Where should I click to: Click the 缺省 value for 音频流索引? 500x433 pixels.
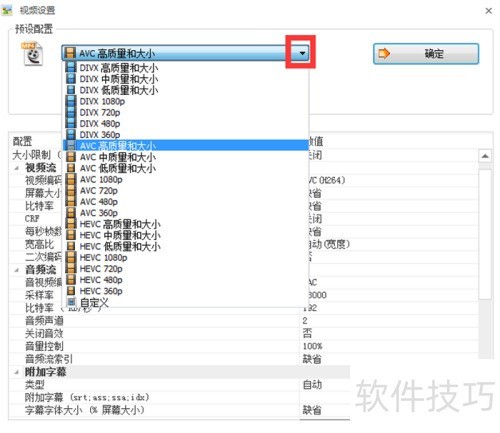[x=312, y=359]
